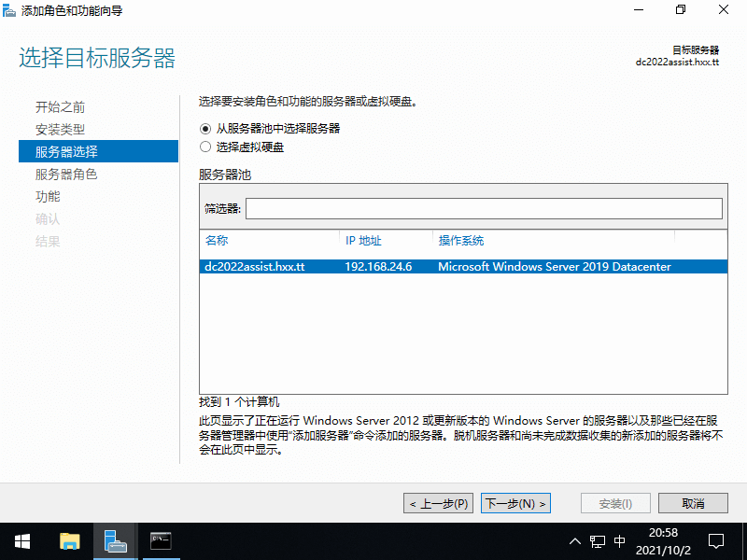Sort the list by the 操作系统 column header
Viewport: 747px width, 560px height.
click(x=460, y=241)
